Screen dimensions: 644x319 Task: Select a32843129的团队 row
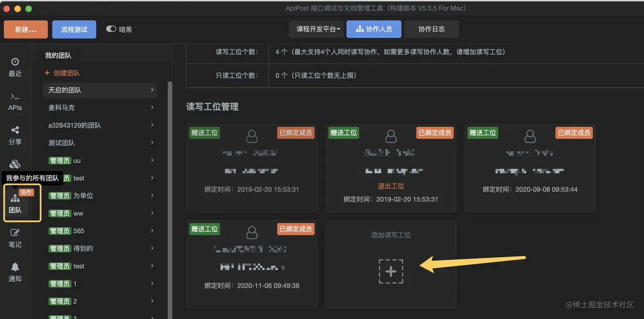(100, 125)
